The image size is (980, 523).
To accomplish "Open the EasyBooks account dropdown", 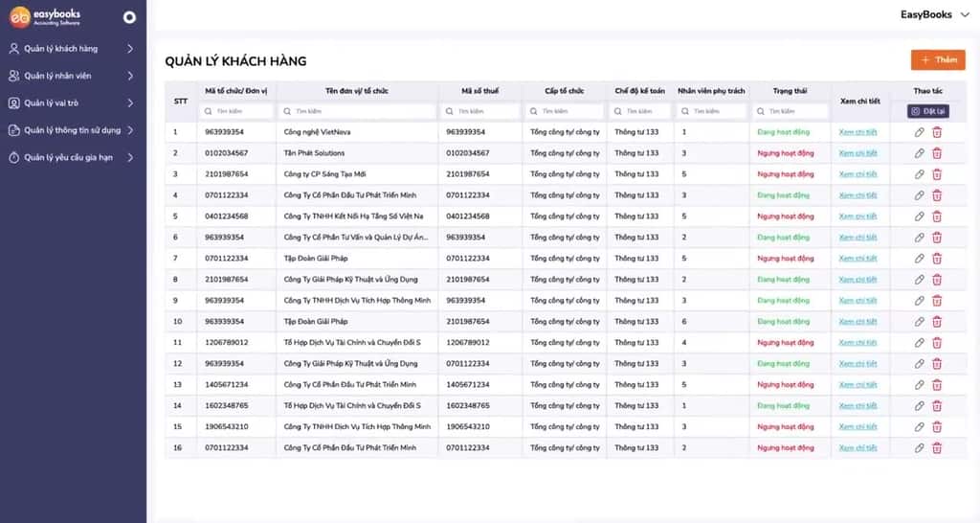I will click(934, 14).
